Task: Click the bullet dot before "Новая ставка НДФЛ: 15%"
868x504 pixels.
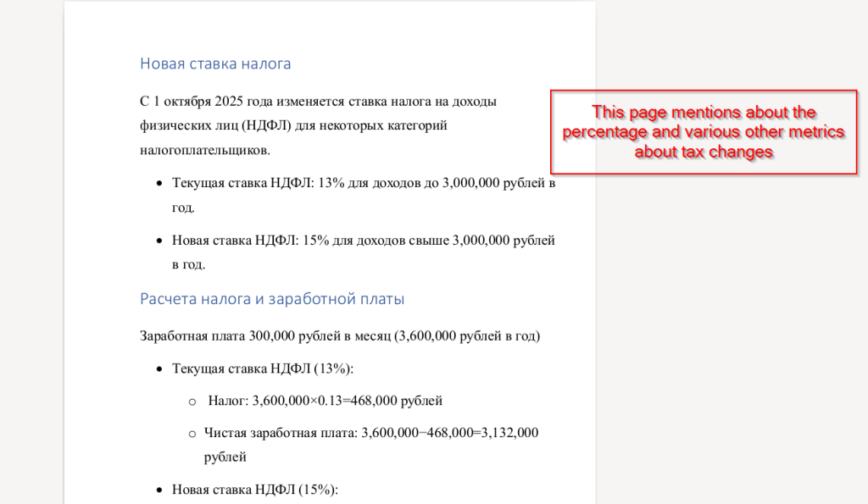Action: [159, 241]
